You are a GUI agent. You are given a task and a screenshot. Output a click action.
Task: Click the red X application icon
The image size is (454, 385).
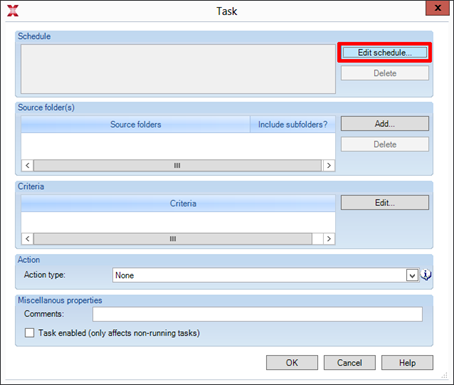pyautogui.click(x=13, y=11)
